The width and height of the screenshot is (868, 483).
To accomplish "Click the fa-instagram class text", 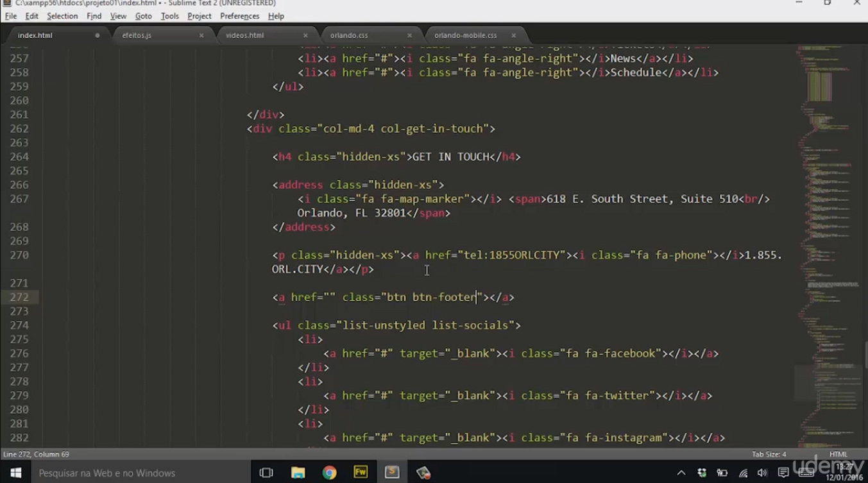I will point(624,438).
